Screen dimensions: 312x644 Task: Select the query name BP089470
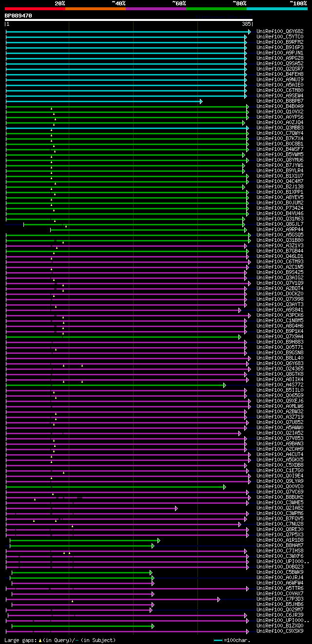click(19, 16)
